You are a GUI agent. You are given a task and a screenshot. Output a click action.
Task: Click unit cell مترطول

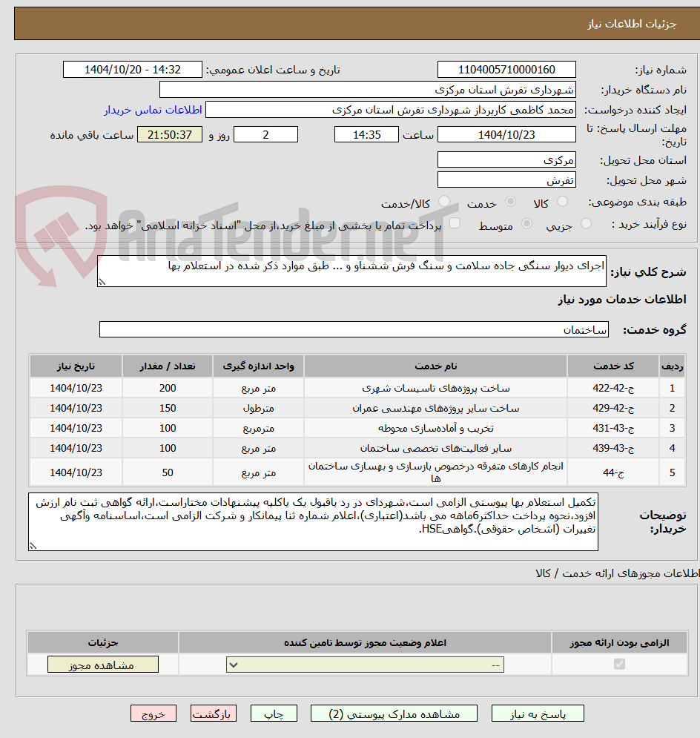pos(258,408)
